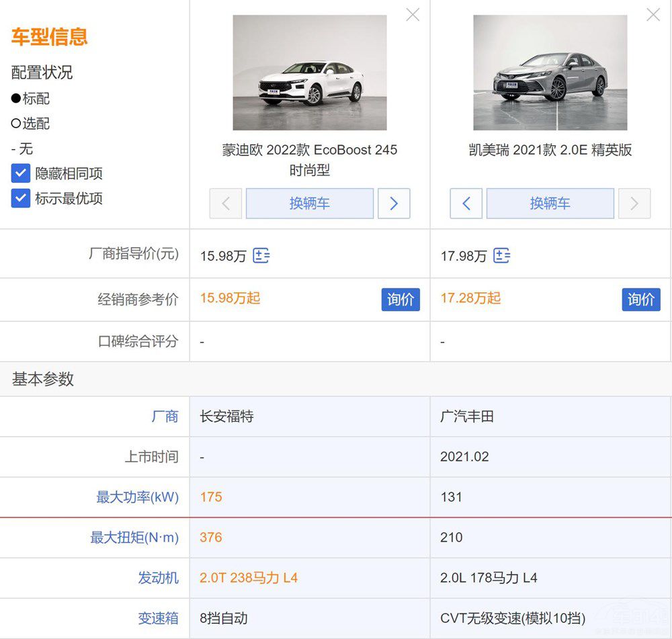Click previous arrow under the Camry

pos(466,204)
